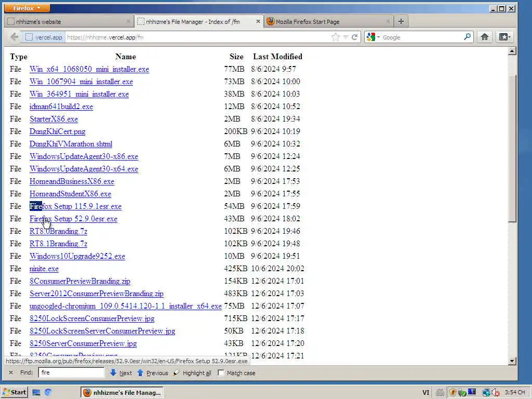Click the vertical scrollbar thumb
Image resolution: width=532 pixels, height=399 pixels.
pyautogui.click(x=512, y=149)
